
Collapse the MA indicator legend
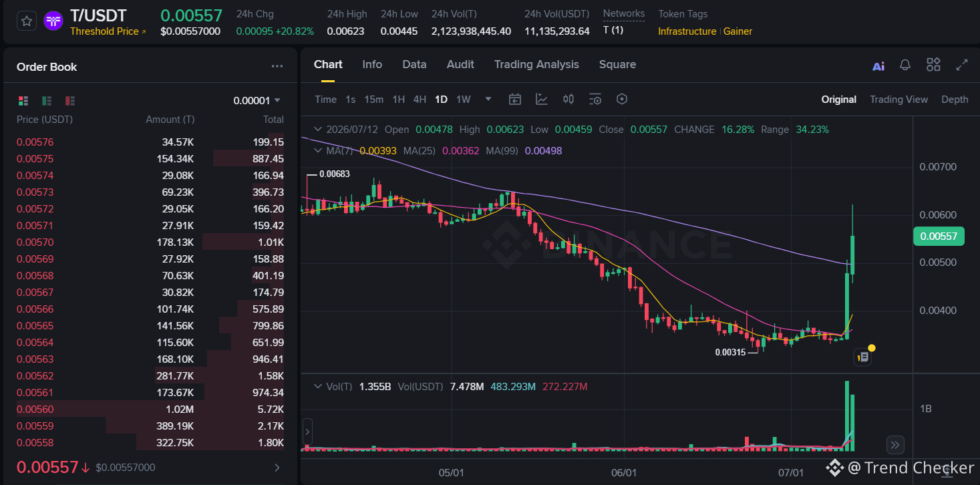(317, 151)
